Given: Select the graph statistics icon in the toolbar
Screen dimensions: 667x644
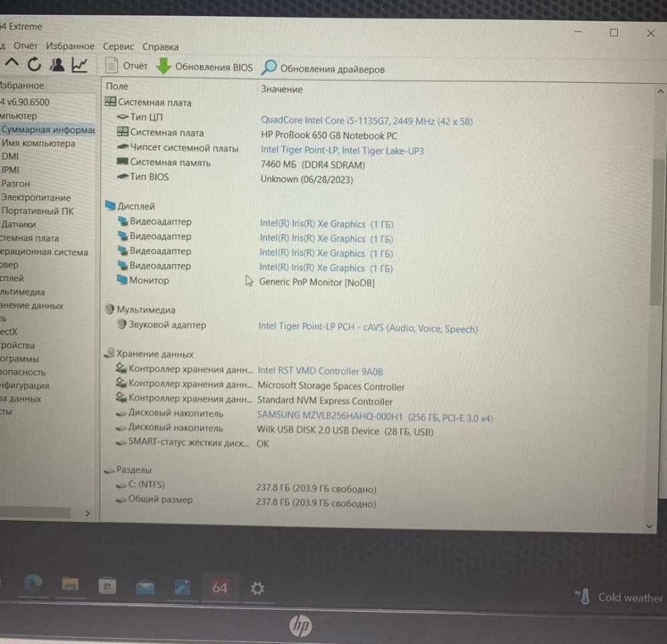Looking at the screenshot, I should coord(79,64).
